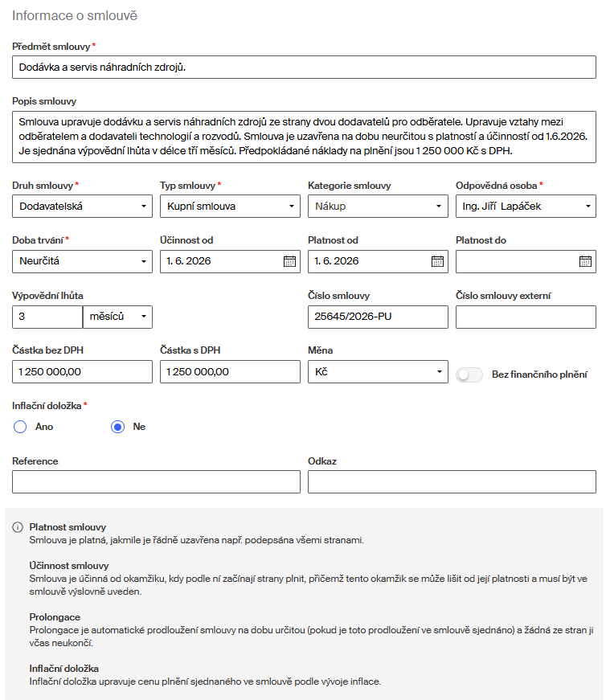Viewport: 606px width, 700px height.
Task: Focus the Číslo smlouvy externí field
Action: pyautogui.click(x=526, y=317)
